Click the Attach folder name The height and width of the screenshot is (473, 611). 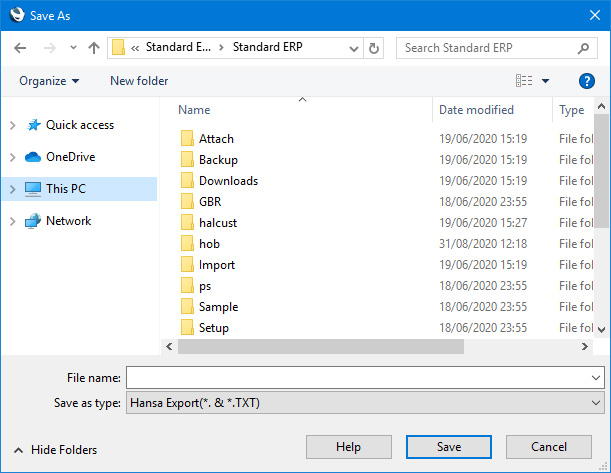point(216,139)
